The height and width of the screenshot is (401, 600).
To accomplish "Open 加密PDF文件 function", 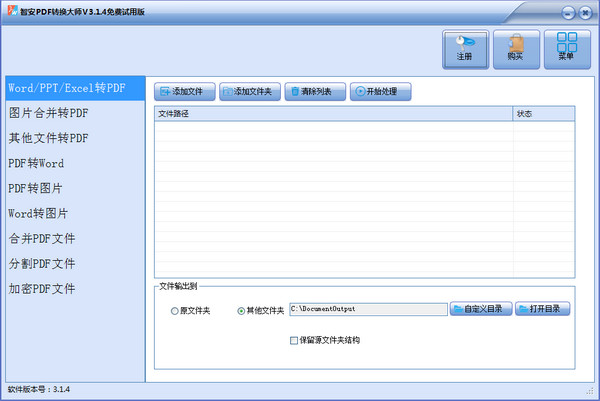I will click(x=75, y=289).
